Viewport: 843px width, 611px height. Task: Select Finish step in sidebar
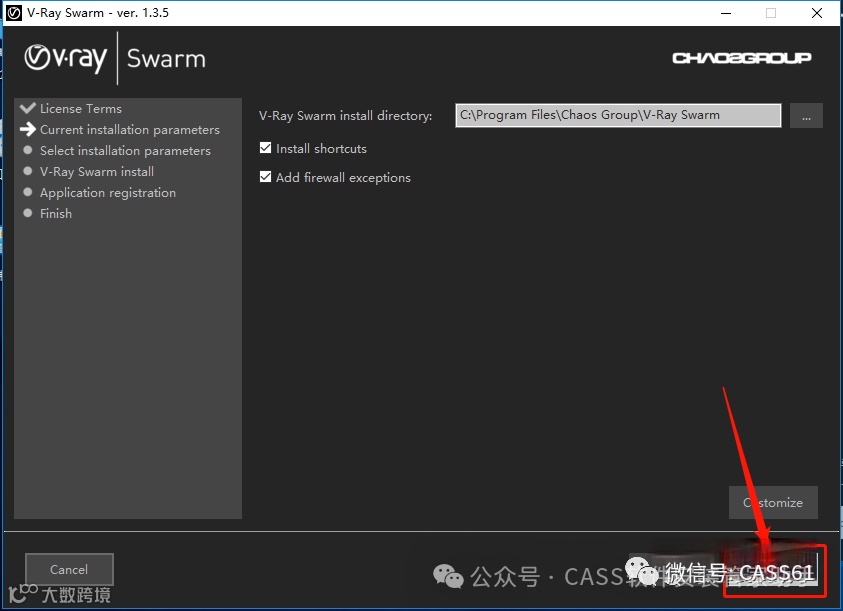[55, 214]
